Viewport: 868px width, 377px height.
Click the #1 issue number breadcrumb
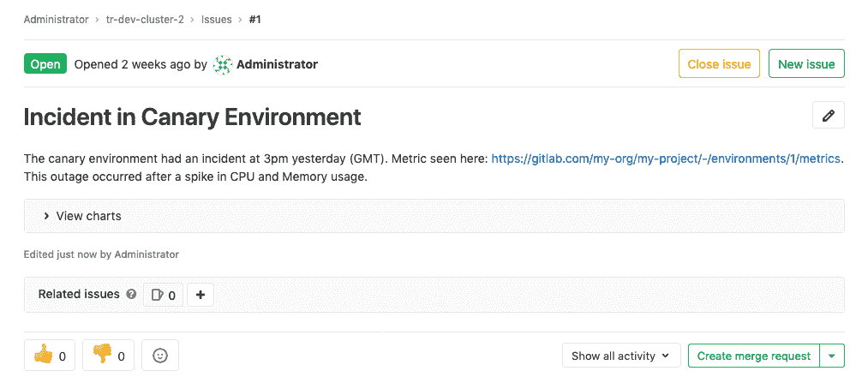[254, 19]
